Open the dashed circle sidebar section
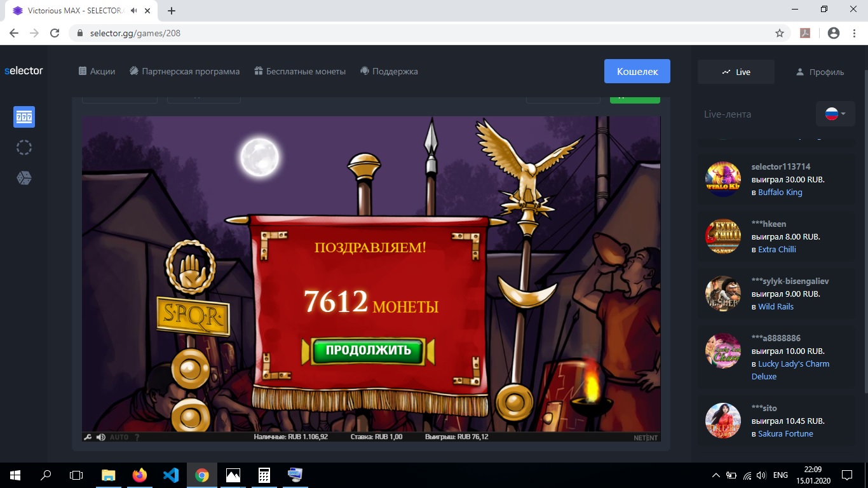This screenshot has width=868, height=488. tap(24, 147)
